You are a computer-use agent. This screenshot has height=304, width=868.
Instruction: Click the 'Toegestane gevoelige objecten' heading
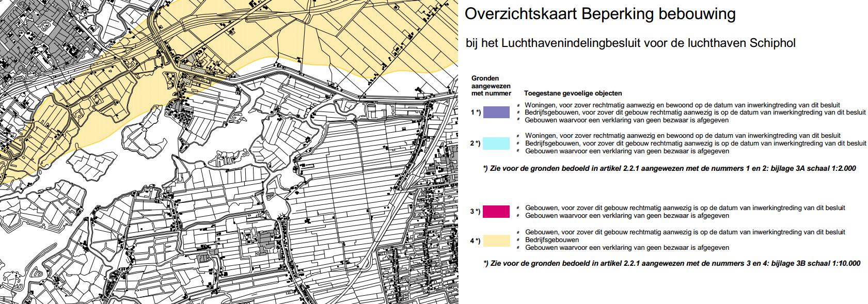(573, 93)
